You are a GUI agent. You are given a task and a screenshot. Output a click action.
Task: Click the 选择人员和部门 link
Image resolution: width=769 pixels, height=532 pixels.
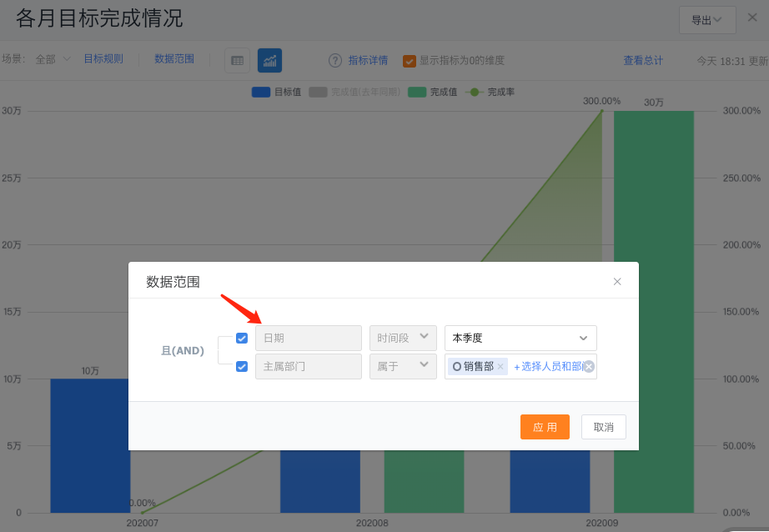coord(550,367)
